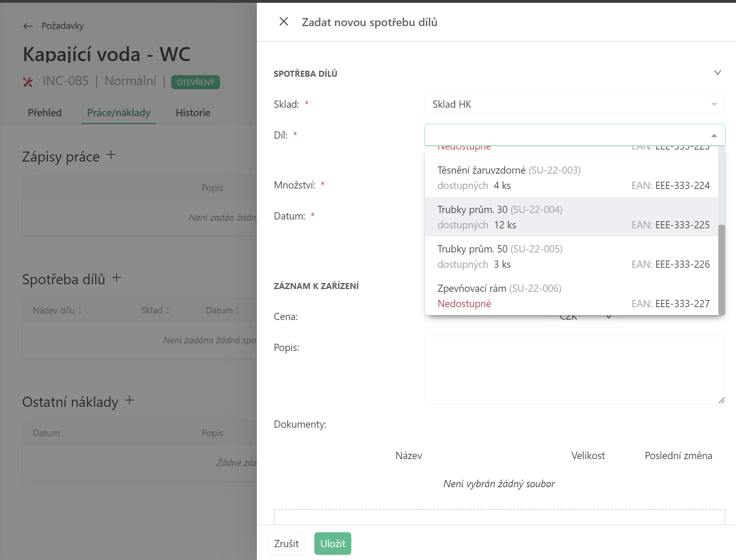
Task: Select Trubky prům. 30 part option
Action: click(571, 217)
